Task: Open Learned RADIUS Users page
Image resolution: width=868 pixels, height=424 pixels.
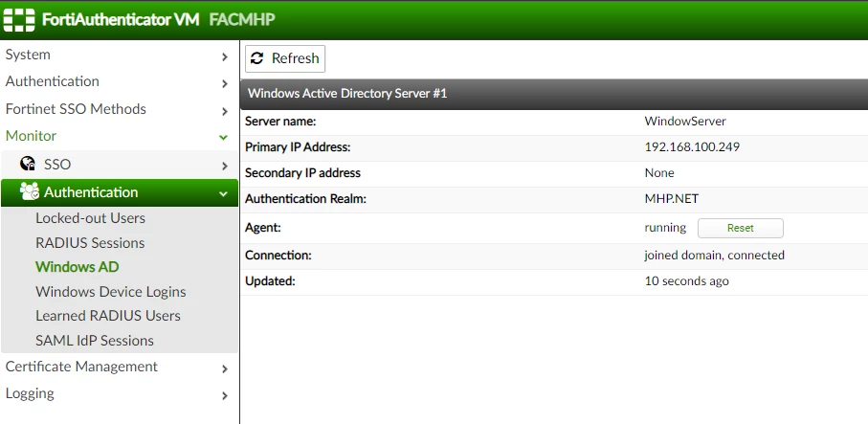Action: click(x=108, y=316)
